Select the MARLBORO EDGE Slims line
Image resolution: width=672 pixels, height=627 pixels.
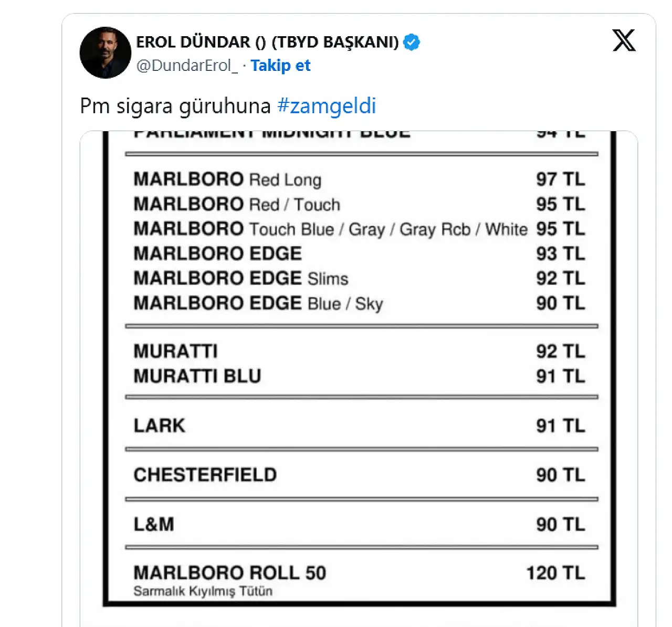[241, 278]
